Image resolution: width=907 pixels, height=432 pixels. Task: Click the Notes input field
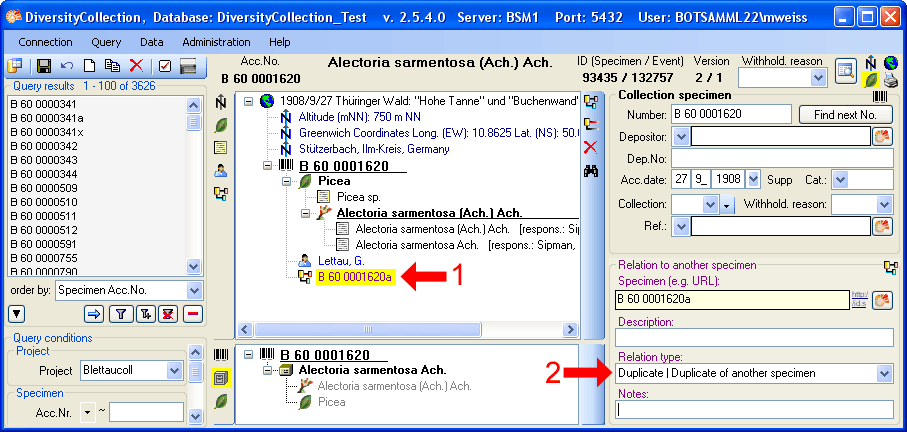pyautogui.click(x=753, y=409)
